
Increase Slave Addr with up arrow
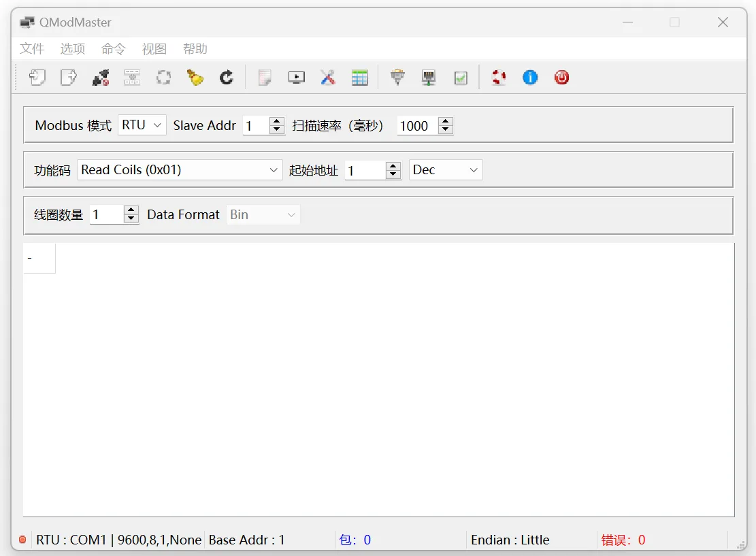[x=276, y=121]
